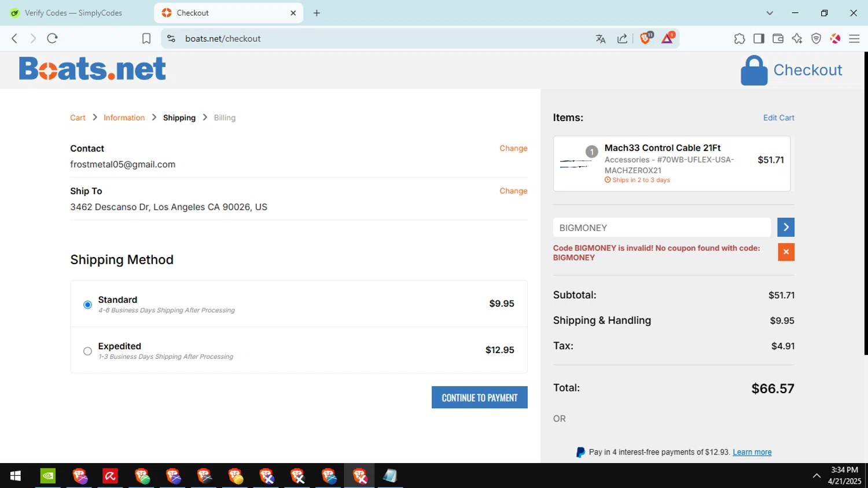Image resolution: width=868 pixels, height=488 pixels.
Task: Click the Checkout lock bag icon
Action: [754, 70]
